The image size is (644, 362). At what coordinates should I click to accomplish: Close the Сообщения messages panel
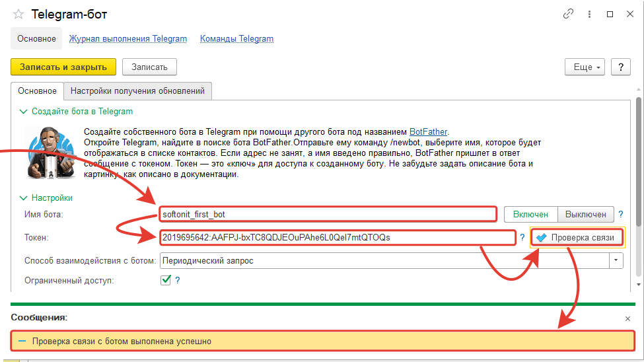click(x=627, y=318)
